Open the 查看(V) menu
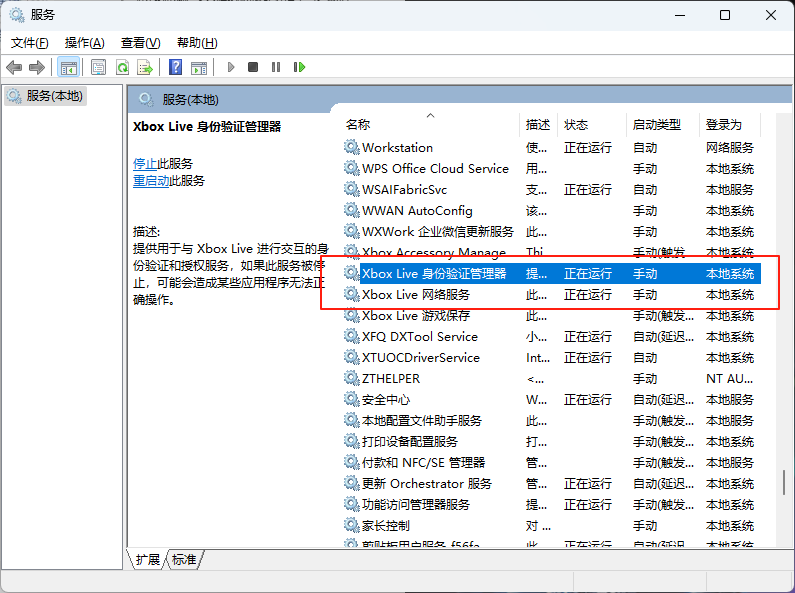This screenshot has width=795, height=593. pyautogui.click(x=140, y=43)
